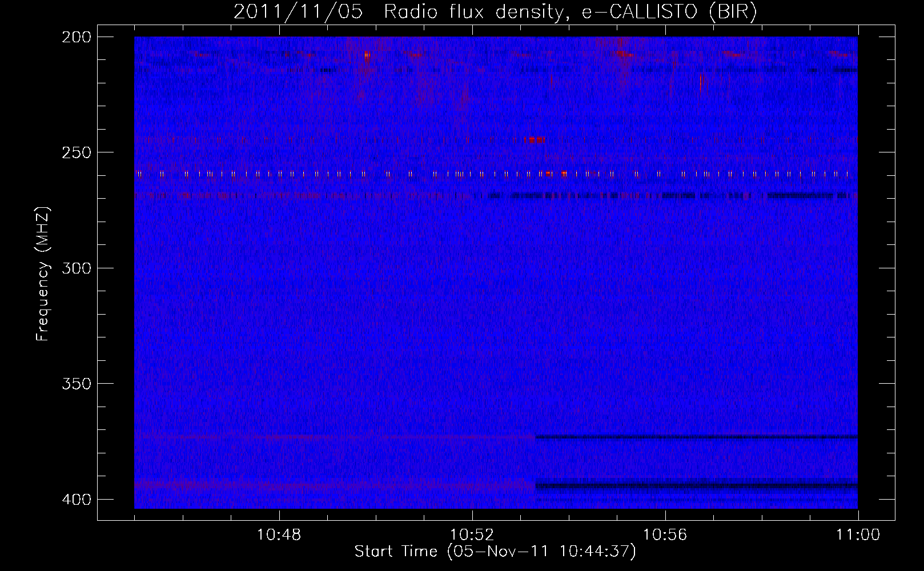Click the 250 frequency tick label
The width and height of the screenshot is (924, 571).
coord(76,152)
